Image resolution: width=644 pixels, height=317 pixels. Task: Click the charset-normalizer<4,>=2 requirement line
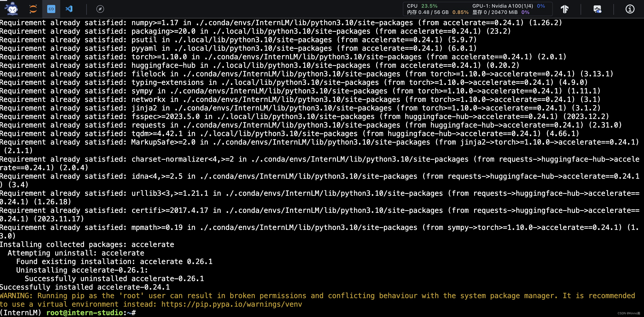320,164
